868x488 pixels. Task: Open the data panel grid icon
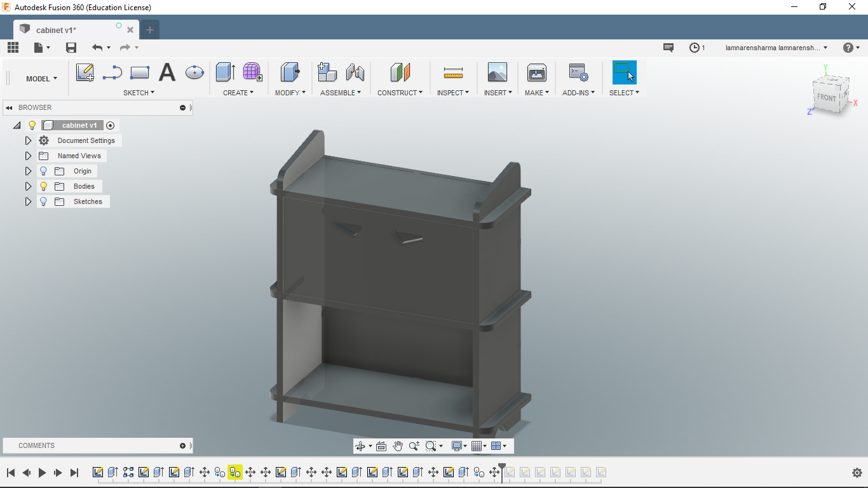[x=13, y=48]
